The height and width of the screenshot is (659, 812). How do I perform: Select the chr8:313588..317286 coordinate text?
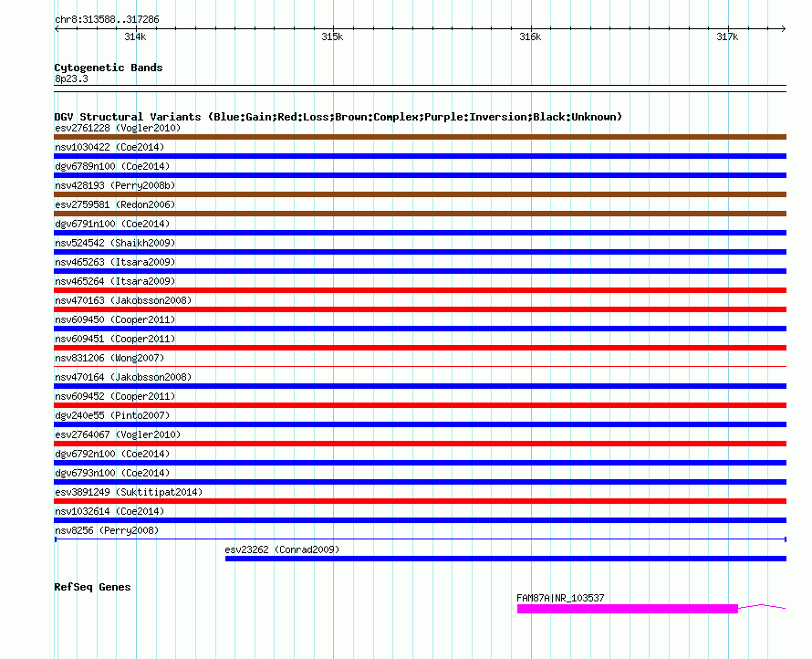[x=107, y=20]
